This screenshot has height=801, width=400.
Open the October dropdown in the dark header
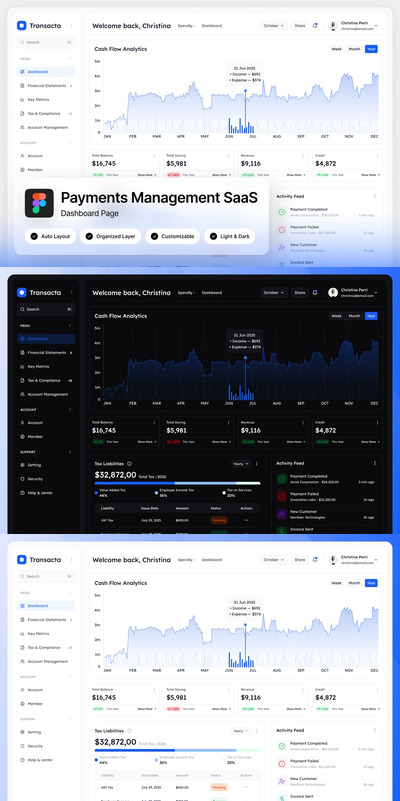click(x=274, y=293)
